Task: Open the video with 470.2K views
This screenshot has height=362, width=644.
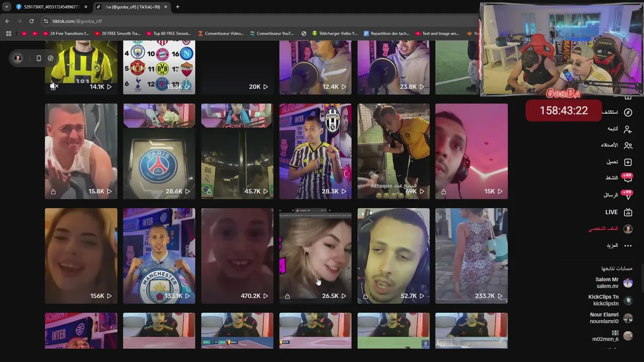Action: 237,256
